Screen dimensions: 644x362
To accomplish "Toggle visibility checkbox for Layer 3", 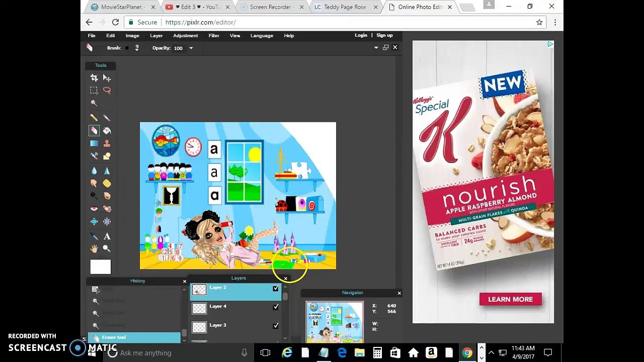I will pos(276,326).
